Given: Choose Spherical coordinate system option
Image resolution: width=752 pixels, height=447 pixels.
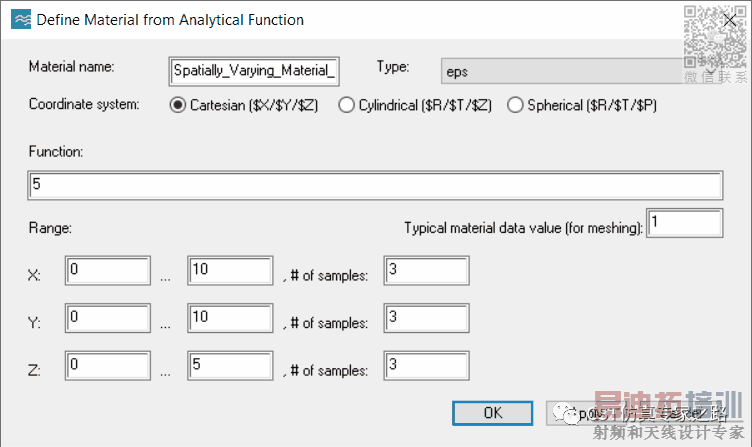Looking at the screenshot, I should (x=516, y=104).
